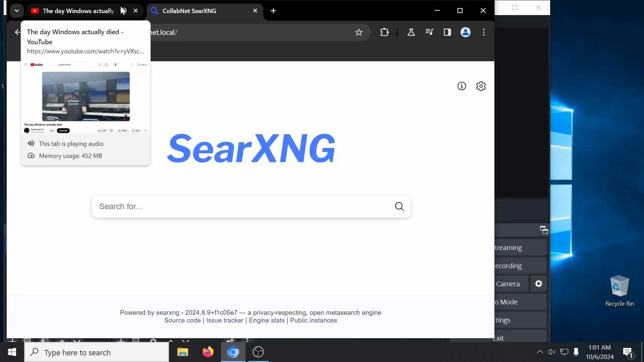Open the media controls icon
Viewport: 644px width, 362px height.
click(x=429, y=32)
